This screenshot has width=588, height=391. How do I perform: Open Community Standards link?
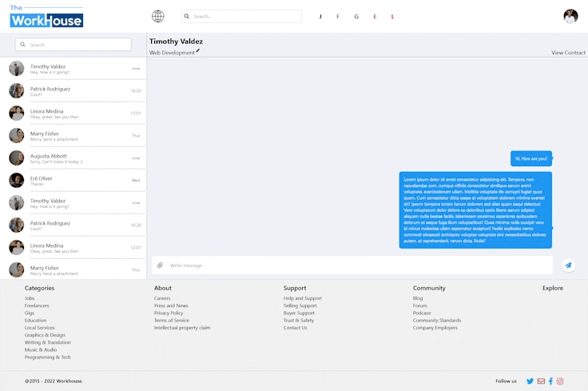pos(437,320)
